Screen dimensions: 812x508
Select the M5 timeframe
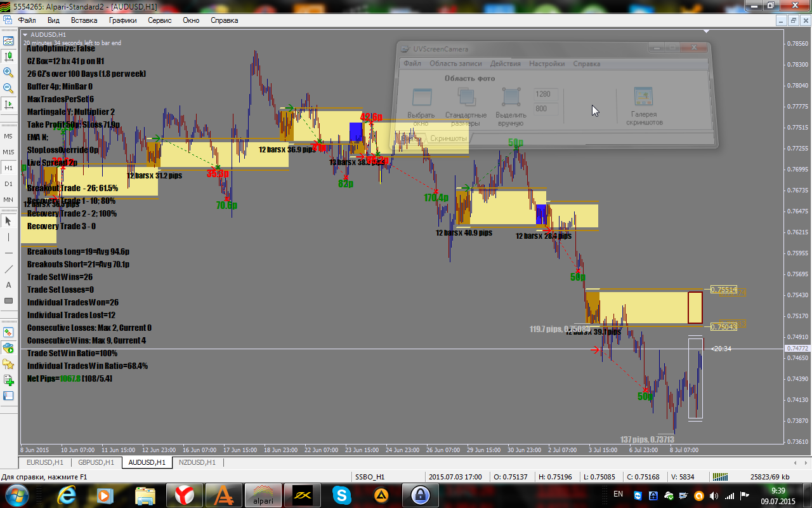[x=8, y=136]
